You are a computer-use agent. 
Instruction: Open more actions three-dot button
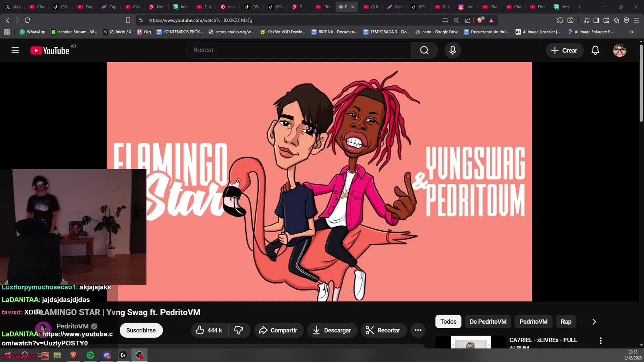coord(418,330)
